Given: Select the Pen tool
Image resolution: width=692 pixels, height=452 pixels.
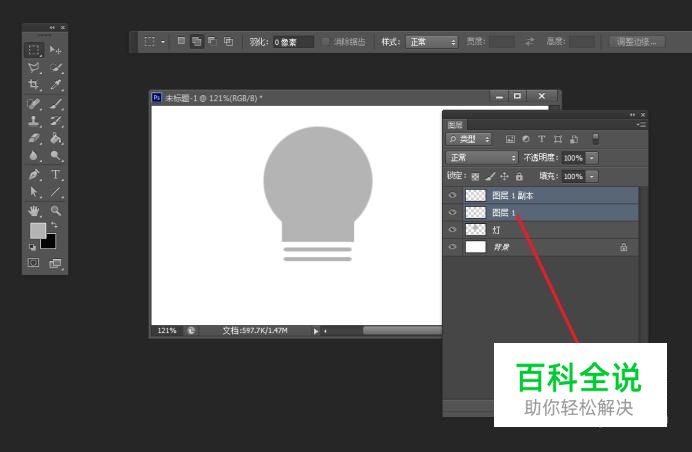Looking at the screenshot, I should [34, 174].
